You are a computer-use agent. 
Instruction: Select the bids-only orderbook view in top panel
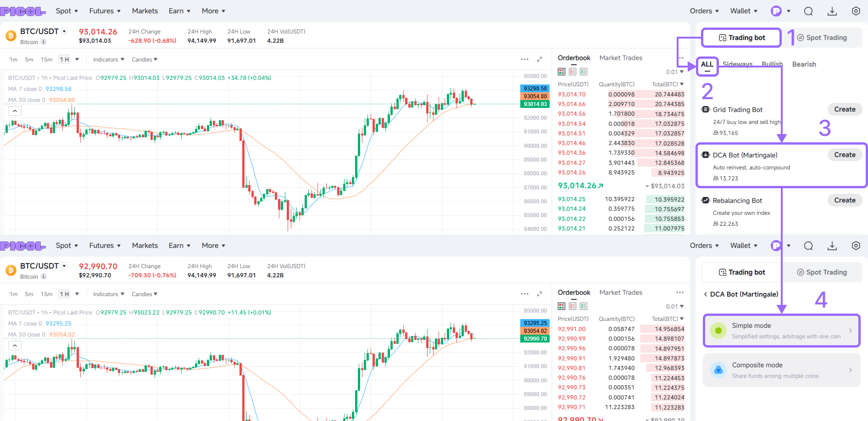click(x=584, y=72)
